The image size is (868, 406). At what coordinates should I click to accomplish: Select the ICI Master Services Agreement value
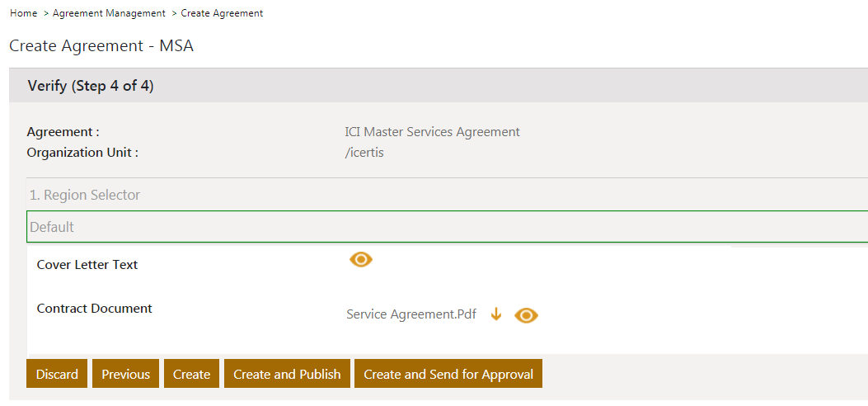[x=432, y=132]
